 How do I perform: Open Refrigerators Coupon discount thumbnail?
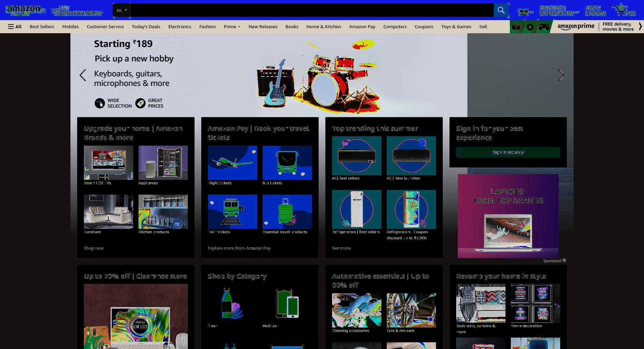coord(411,209)
